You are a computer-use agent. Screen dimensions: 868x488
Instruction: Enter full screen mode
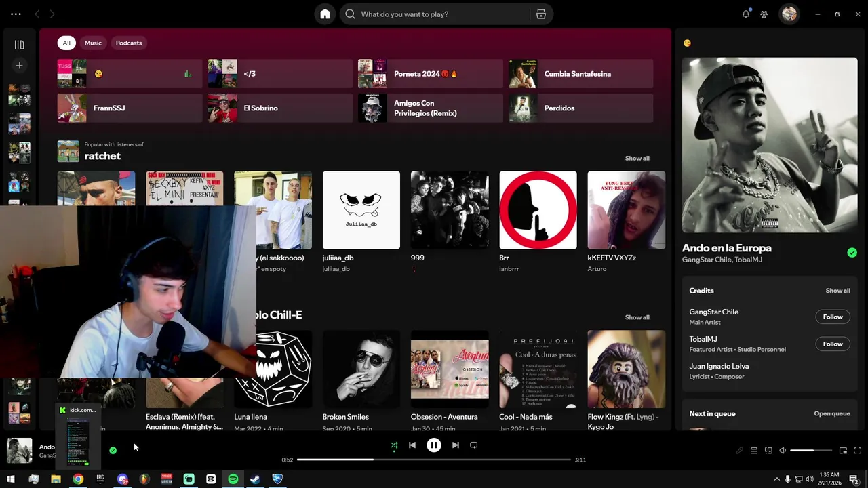pos(858,451)
